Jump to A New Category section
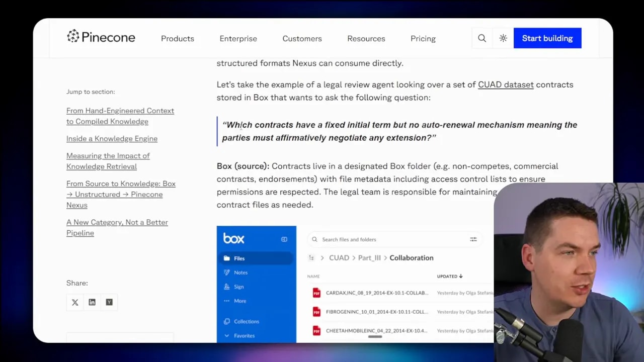The width and height of the screenshot is (644, 362). 117,228
